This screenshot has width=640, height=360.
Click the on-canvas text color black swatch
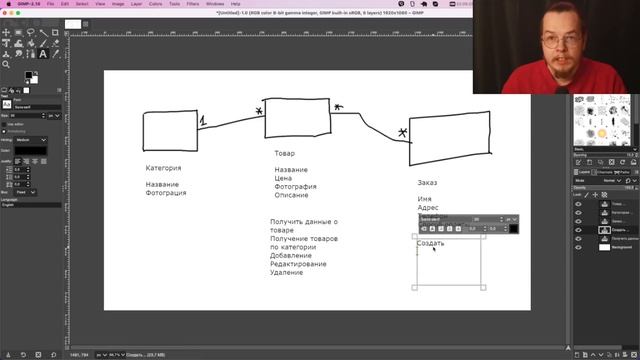coord(513,229)
